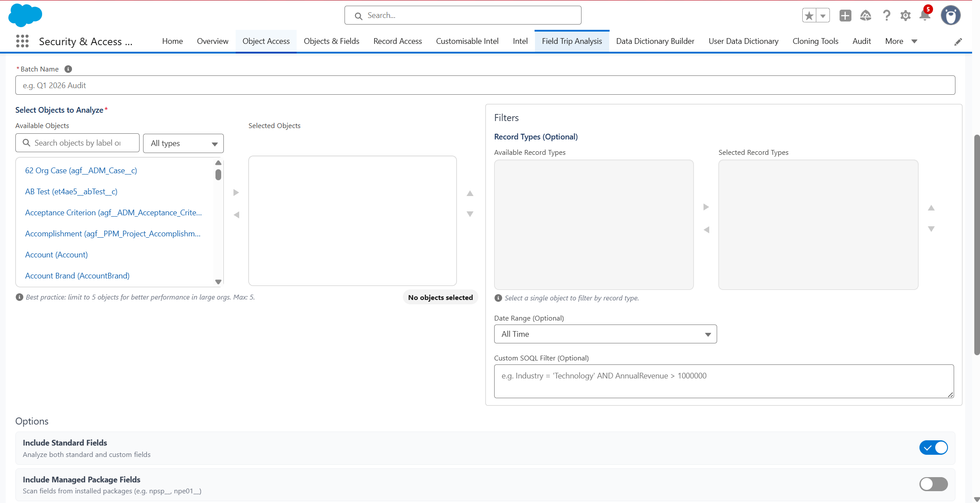Click the global Search box
This screenshot has height=503, width=980.
tap(463, 15)
